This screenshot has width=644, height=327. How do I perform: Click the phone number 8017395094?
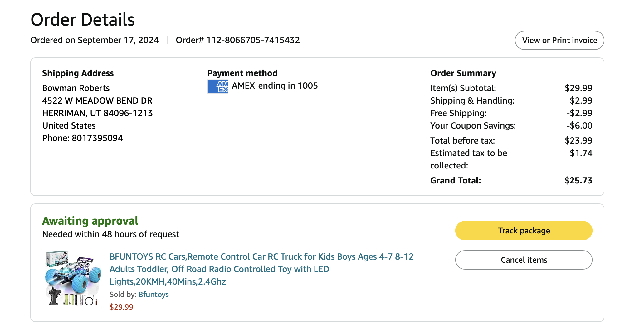[97, 138]
